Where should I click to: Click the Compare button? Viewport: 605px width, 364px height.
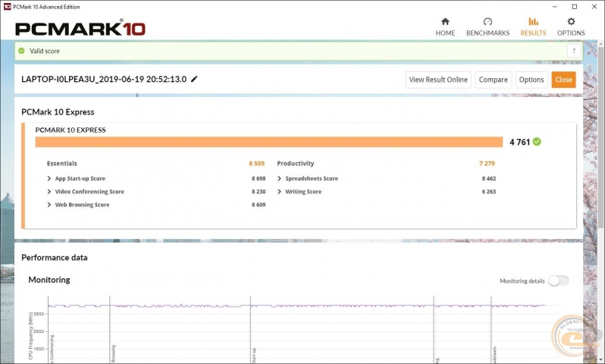[x=493, y=80]
